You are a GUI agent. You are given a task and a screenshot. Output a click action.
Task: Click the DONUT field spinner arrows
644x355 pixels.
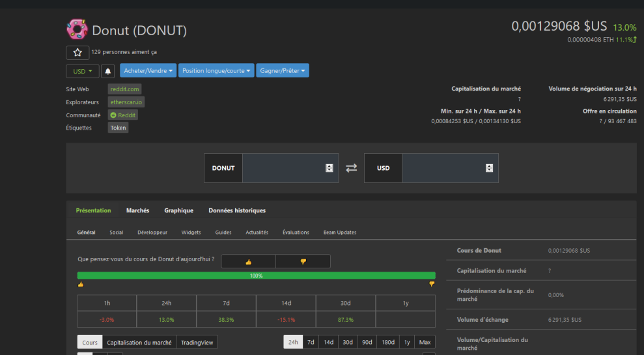click(329, 168)
